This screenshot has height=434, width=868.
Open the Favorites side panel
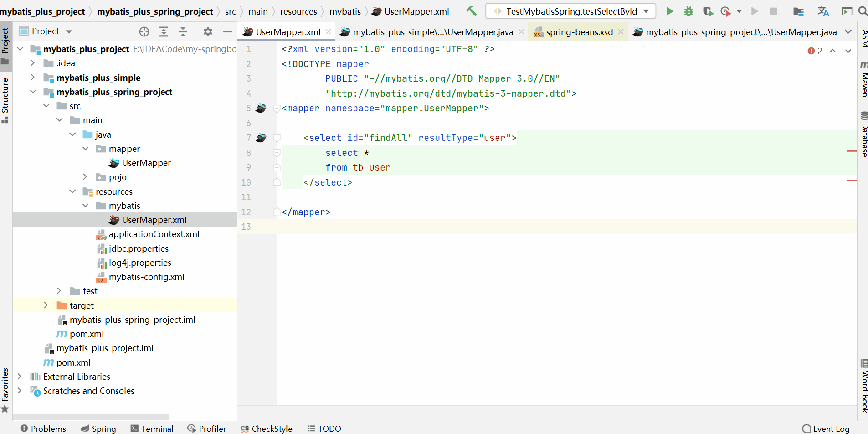coord(5,390)
